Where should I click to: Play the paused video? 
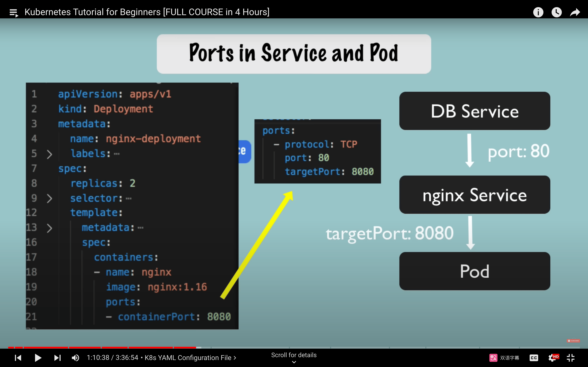[38, 357]
